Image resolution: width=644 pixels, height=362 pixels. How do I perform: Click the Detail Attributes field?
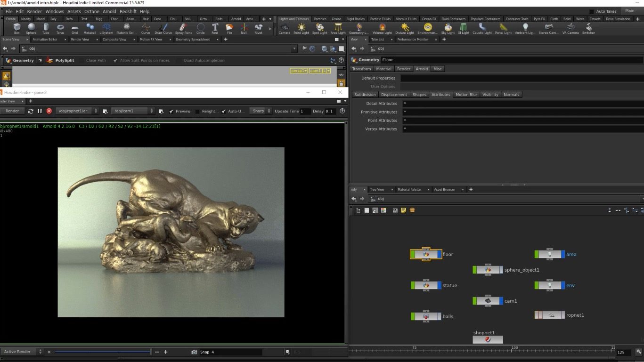522,104
